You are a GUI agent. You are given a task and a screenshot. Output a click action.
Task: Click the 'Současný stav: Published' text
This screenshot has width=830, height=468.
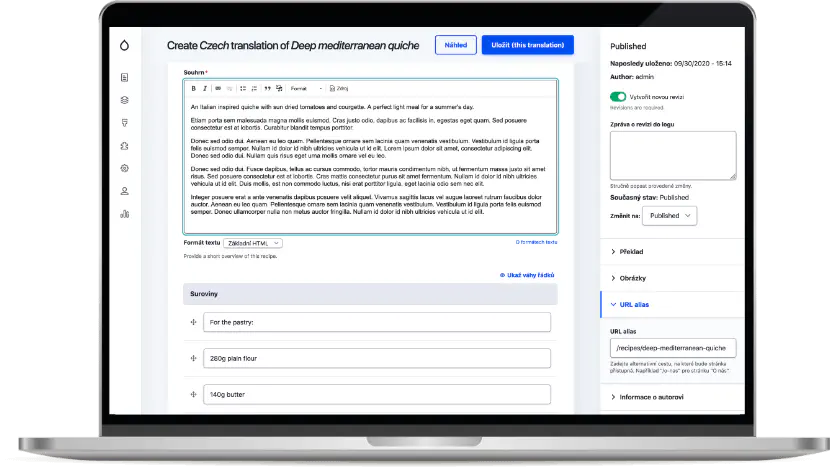pos(649,197)
